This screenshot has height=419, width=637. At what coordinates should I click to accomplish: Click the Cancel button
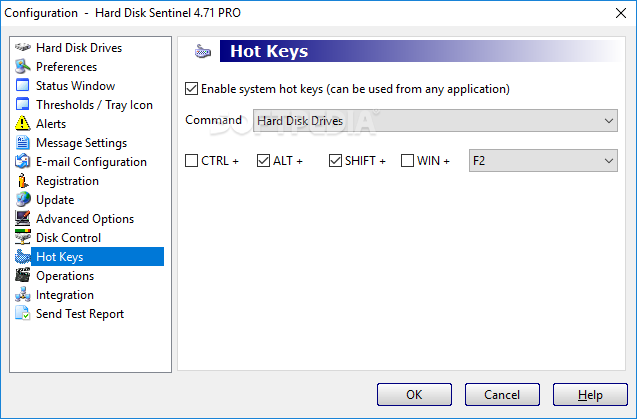point(502,395)
